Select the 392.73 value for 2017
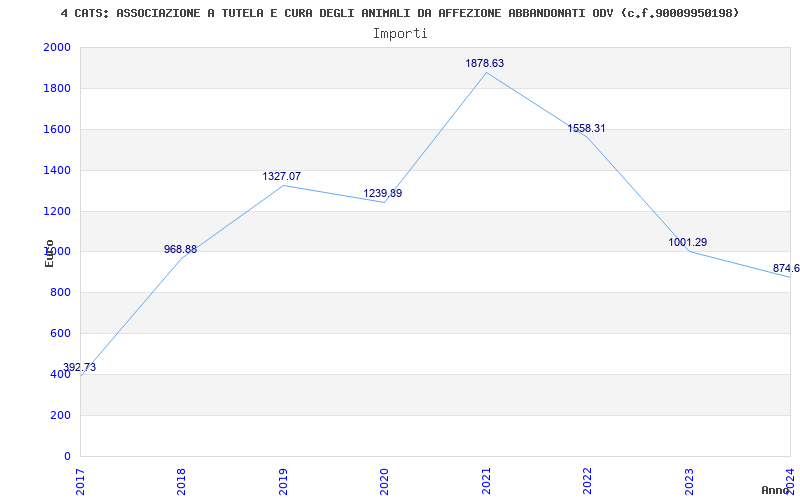800x500 pixels. coord(79,367)
